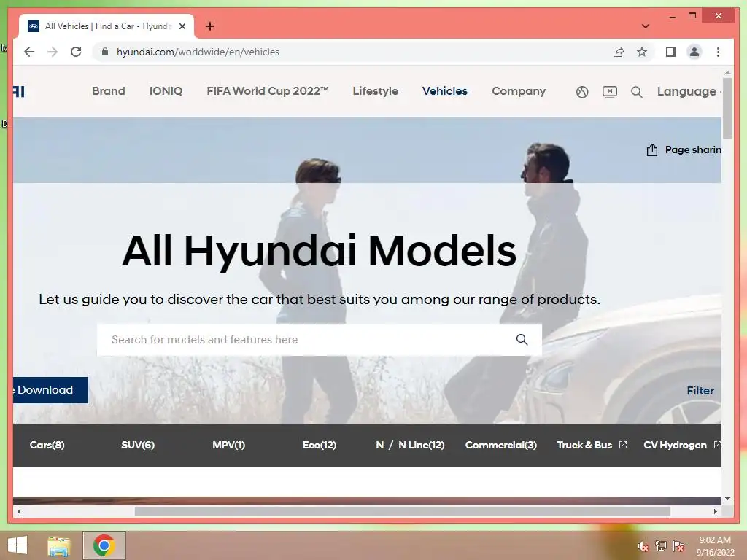Open the Truck & Bus external link
747x560 pixels.
[592, 445]
